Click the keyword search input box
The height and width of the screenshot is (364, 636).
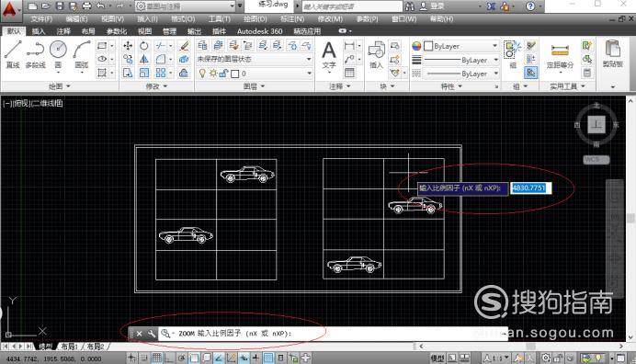[352, 6]
